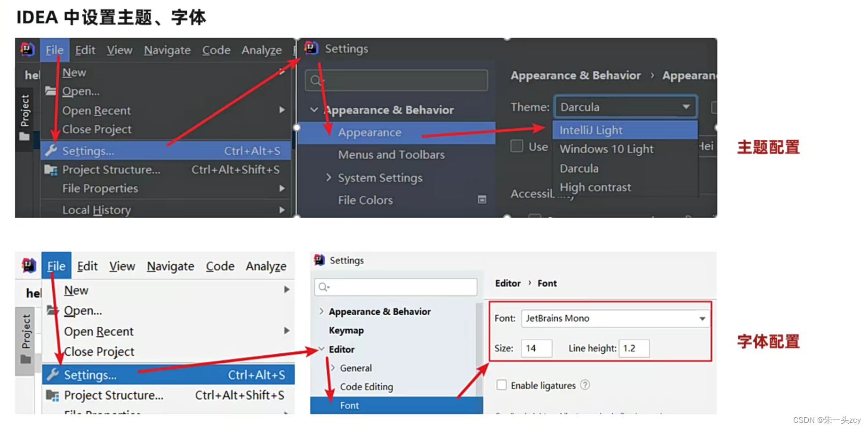Click the Open folder icon in light File menu
The image size is (868, 429).
(x=53, y=310)
